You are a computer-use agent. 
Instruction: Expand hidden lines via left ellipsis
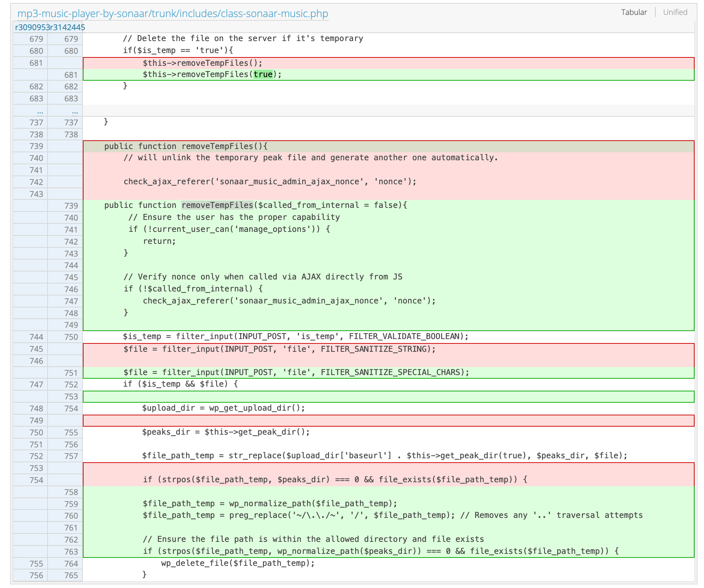coord(40,112)
